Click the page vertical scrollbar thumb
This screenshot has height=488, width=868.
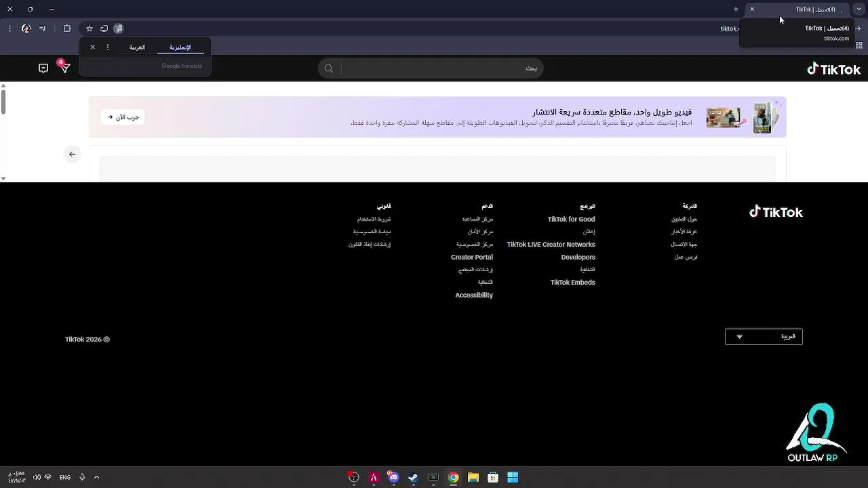point(3,101)
